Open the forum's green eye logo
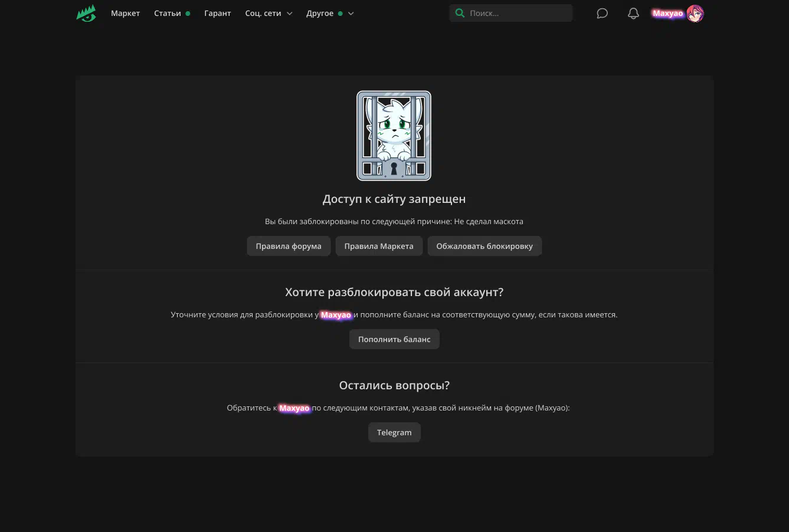This screenshot has height=532, width=789. 86,13
